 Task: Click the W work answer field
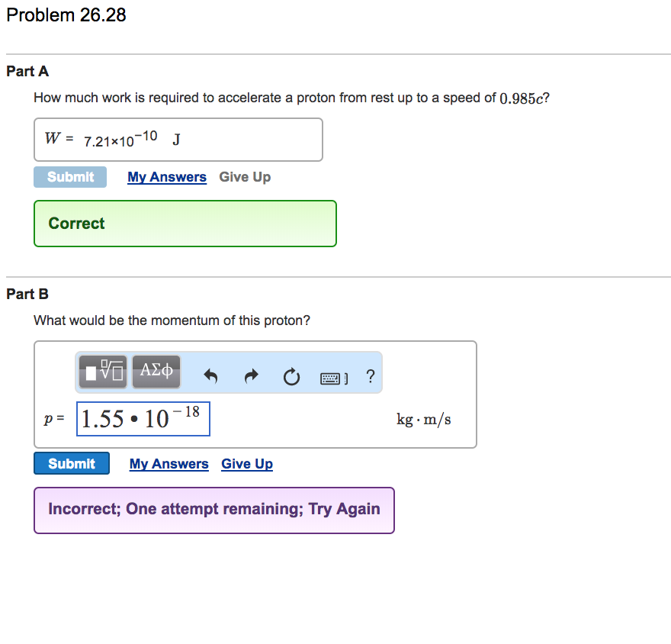(x=178, y=139)
